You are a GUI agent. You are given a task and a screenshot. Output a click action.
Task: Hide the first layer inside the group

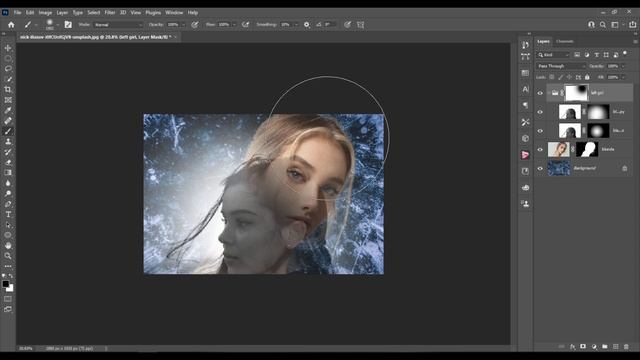point(540,112)
